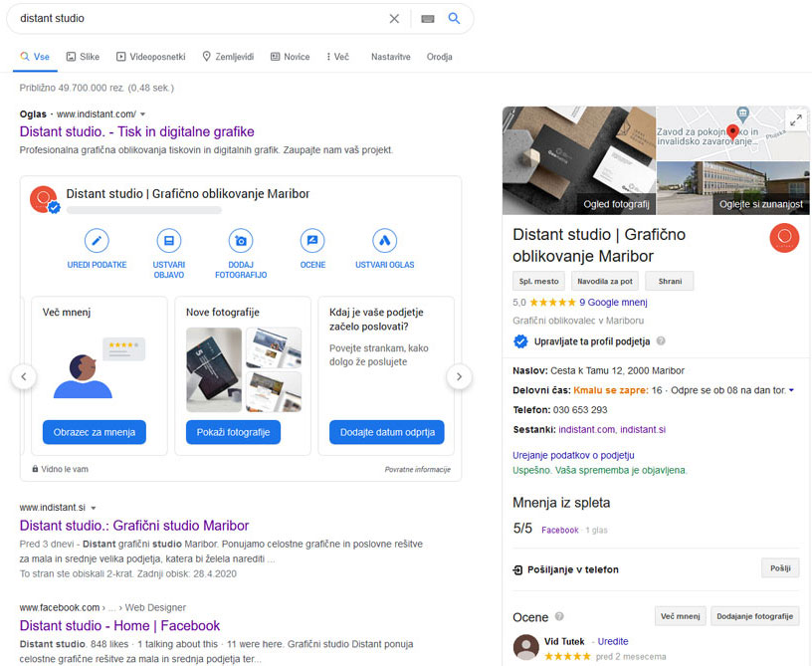This screenshot has height=666, width=812.
Task: Click the blue verified checkmark badge in the knowledge panel
Action: [x=520, y=341]
